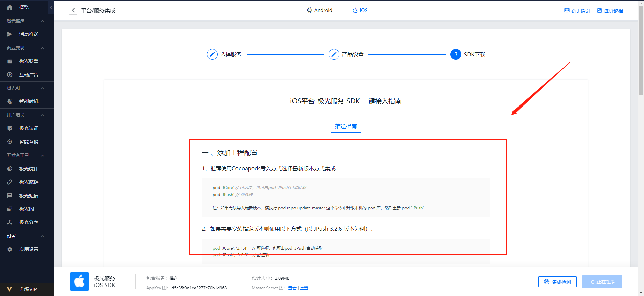
Task: Open 概览 in the sidebar
Action: [24, 7]
